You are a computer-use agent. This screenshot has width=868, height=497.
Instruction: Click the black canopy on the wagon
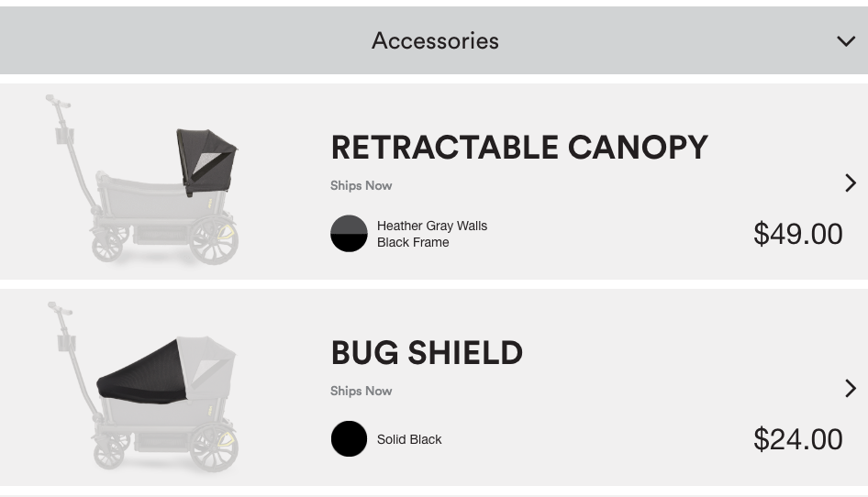pos(206,161)
